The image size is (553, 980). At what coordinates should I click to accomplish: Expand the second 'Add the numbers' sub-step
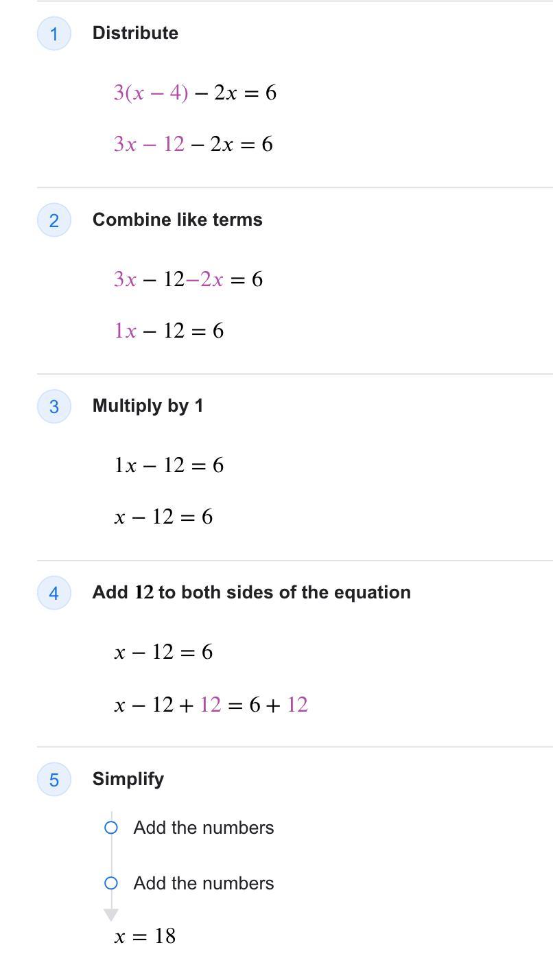(204, 883)
